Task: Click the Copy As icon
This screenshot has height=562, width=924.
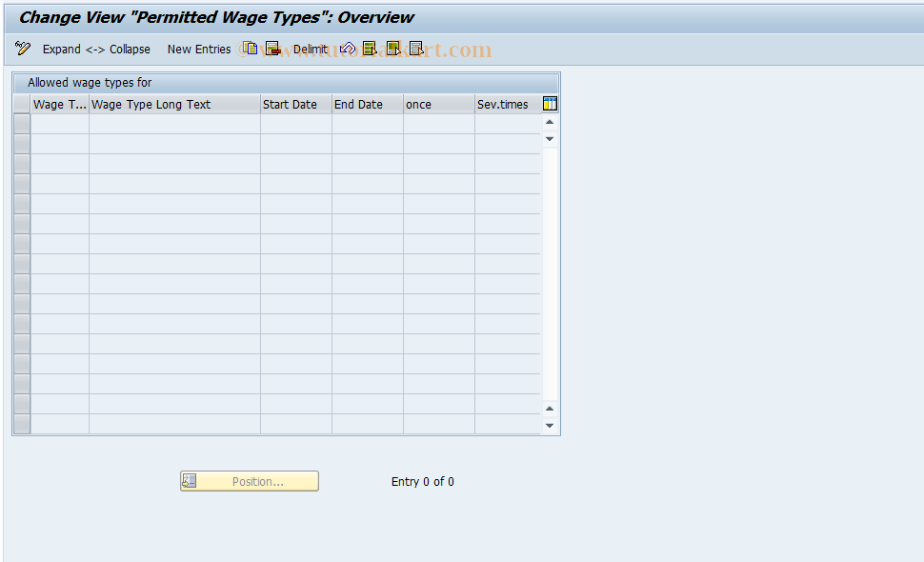Action: click(250, 49)
